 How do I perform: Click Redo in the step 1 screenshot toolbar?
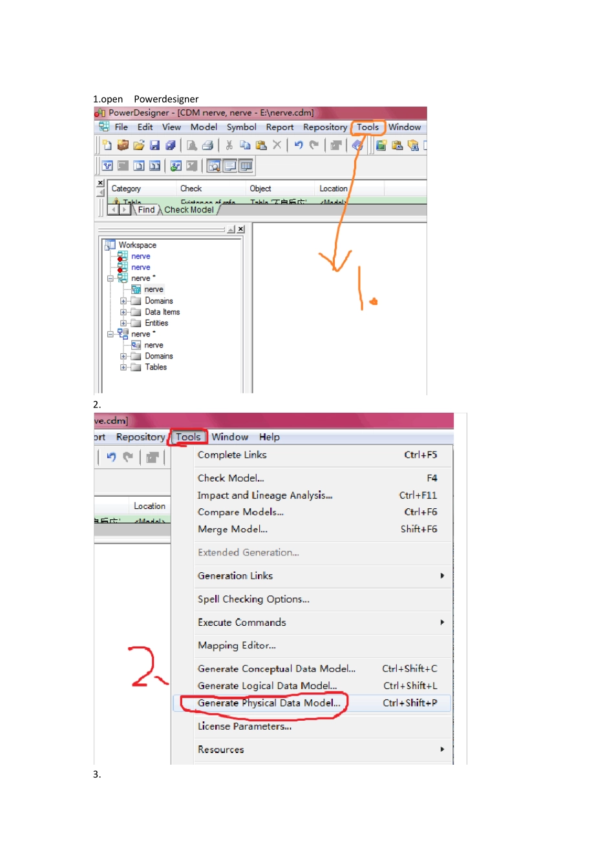click(x=314, y=145)
